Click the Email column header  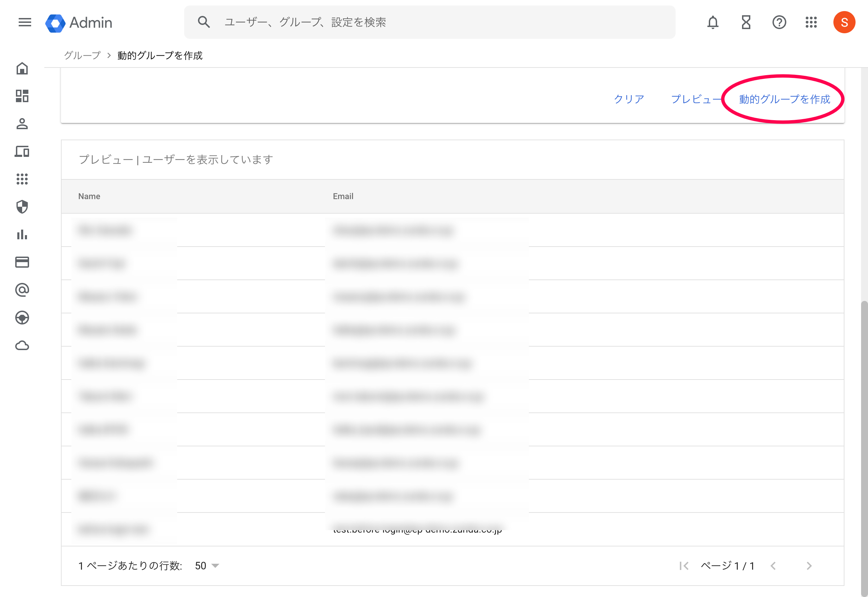pyautogui.click(x=343, y=196)
